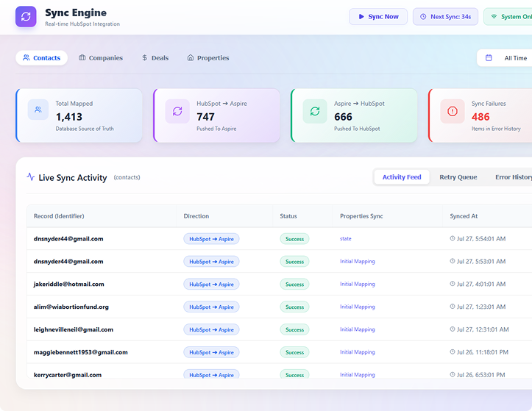532x411 pixels.
Task: Click the Success badge in the leighnevilleneil row
Action: pyautogui.click(x=294, y=329)
